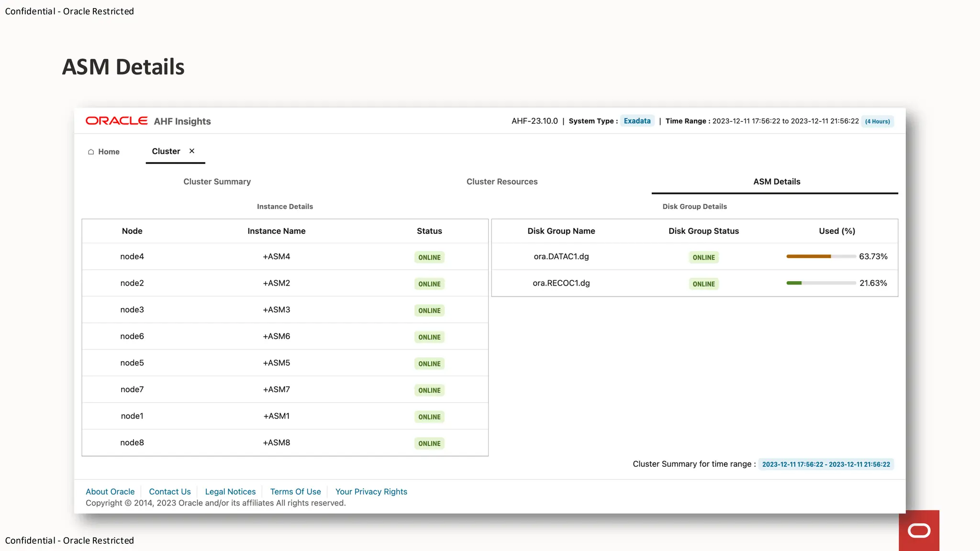Image resolution: width=980 pixels, height=551 pixels.
Task: Click the red Oracle O logo badge
Action: [919, 530]
